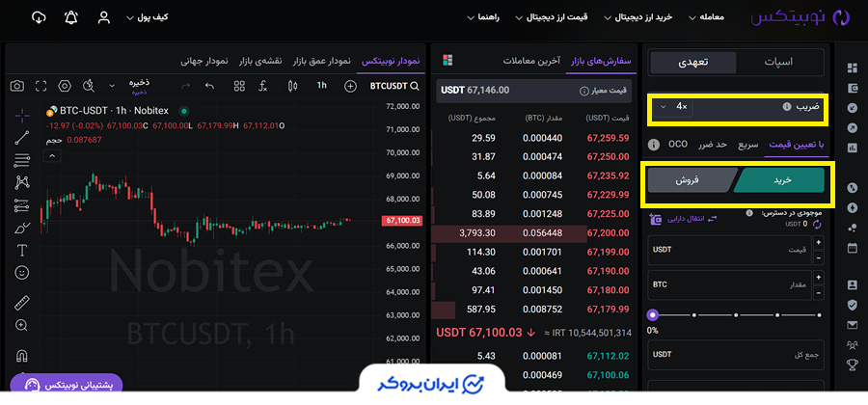Click the قیمت USDT price input field

[729, 250]
